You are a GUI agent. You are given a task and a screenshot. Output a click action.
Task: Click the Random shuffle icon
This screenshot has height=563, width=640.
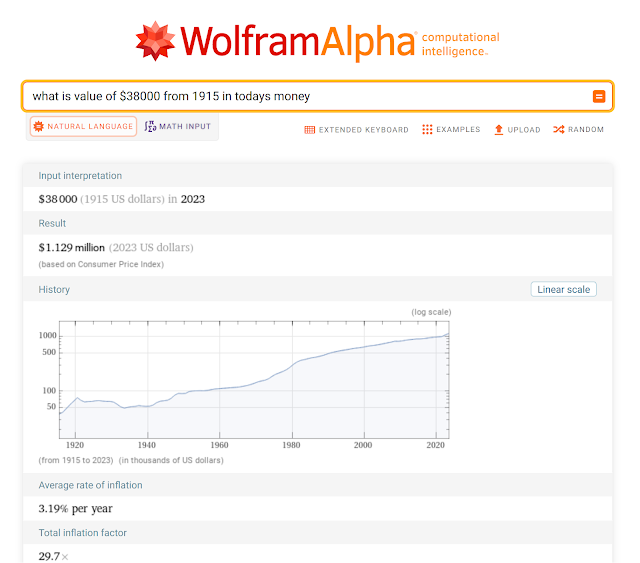[558, 129]
